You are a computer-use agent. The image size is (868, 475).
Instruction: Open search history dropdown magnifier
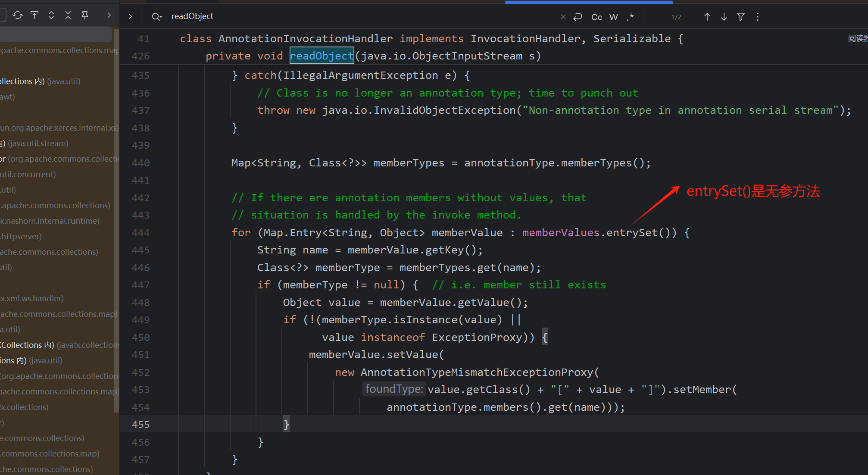coord(156,16)
